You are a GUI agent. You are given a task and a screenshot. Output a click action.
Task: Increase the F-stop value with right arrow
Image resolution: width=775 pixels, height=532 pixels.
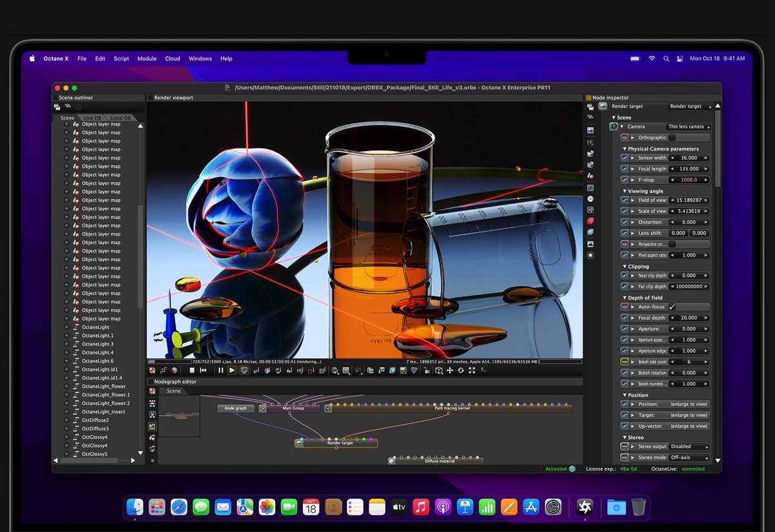point(706,180)
